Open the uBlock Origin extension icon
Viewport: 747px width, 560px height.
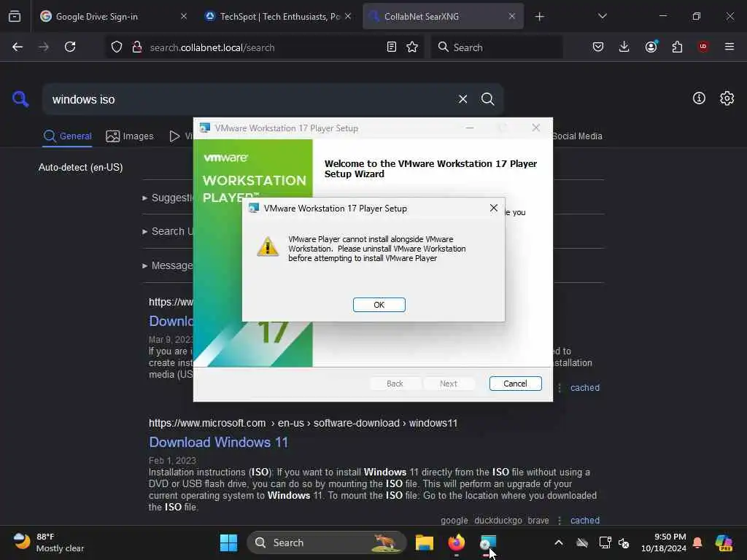tap(703, 47)
